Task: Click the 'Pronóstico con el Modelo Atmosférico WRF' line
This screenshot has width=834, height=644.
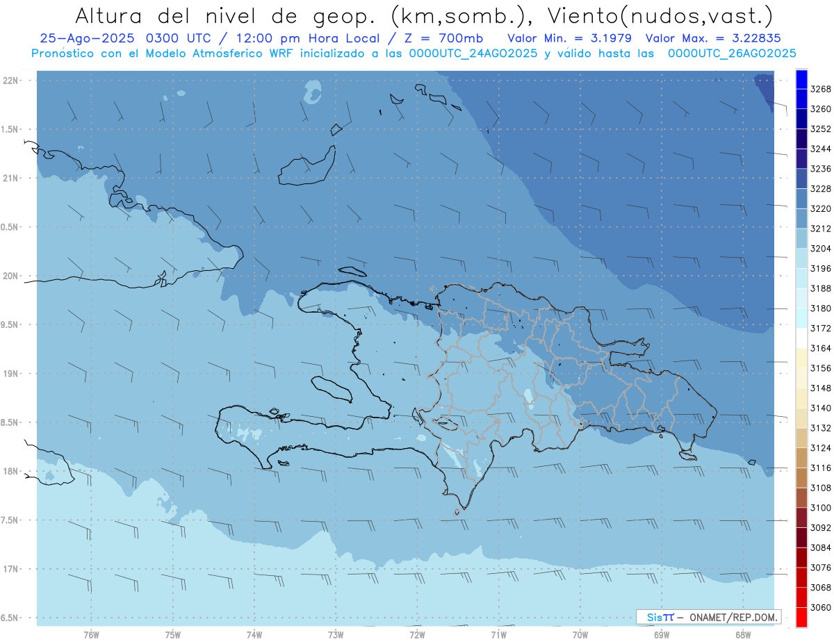Action: pyautogui.click(x=163, y=53)
